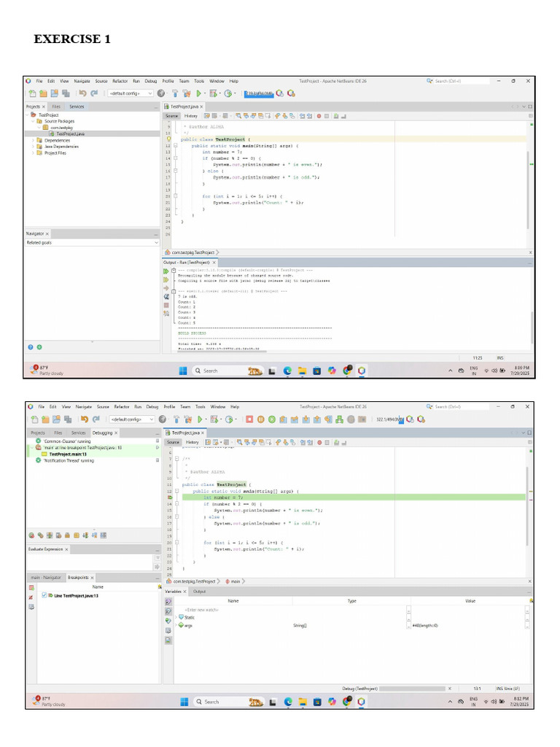Viewport: 560px width, 747px height.
Task: Expand the Dependencies node in Projects tree
Action: click(x=33, y=141)
